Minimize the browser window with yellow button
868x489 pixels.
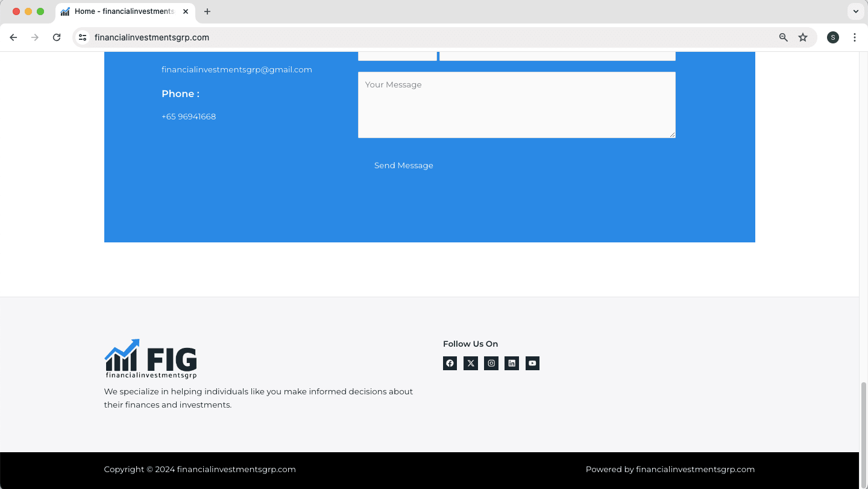pos(28,11)
